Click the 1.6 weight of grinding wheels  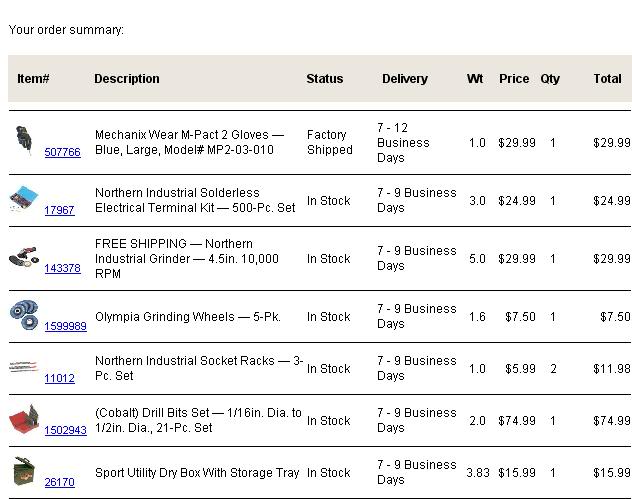pos(477,317)
